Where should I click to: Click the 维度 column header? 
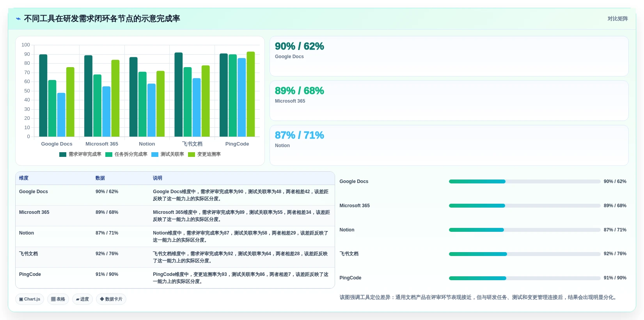(x=24, y=178)
